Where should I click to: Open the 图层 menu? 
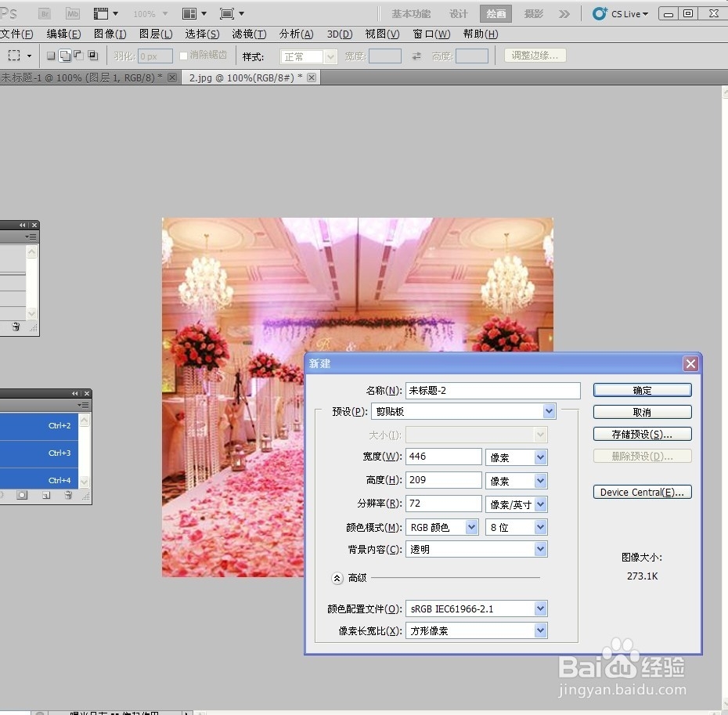click(x=156, y=34)
